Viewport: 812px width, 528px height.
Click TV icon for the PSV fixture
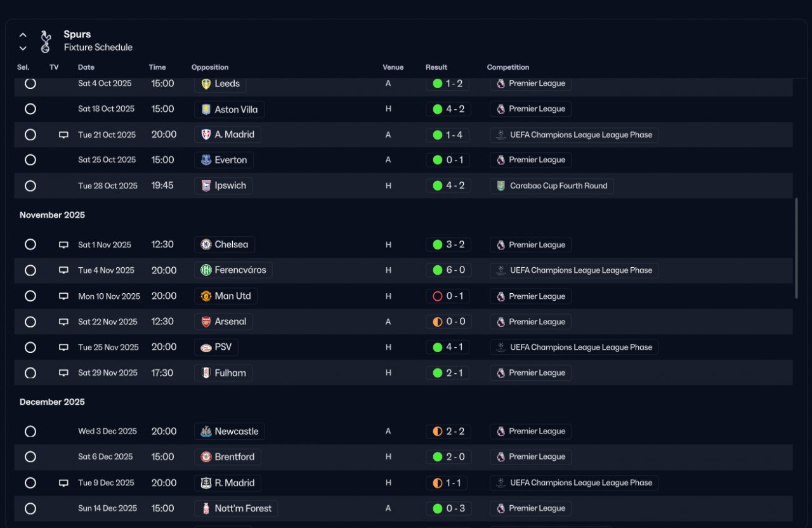click(63, 347)
